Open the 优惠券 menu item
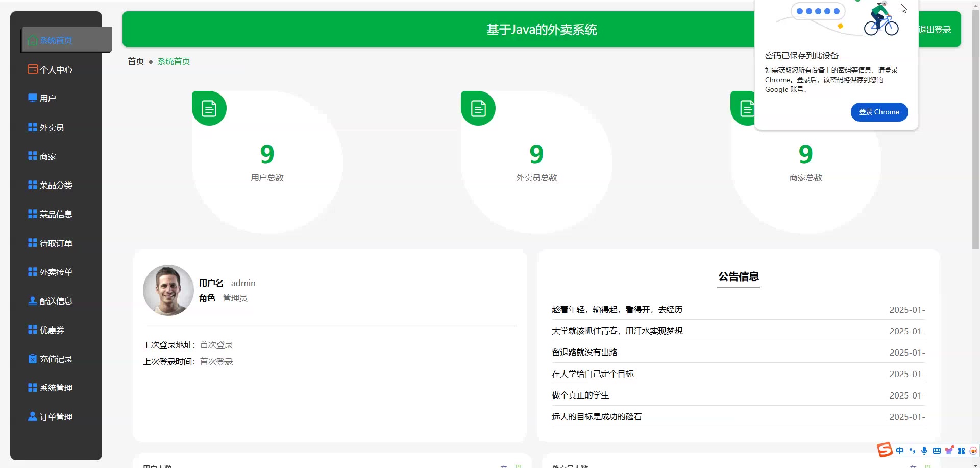Image resolution: width=980 pixels, height=468 pixels. pyautogui.click(x=52, y=330)
